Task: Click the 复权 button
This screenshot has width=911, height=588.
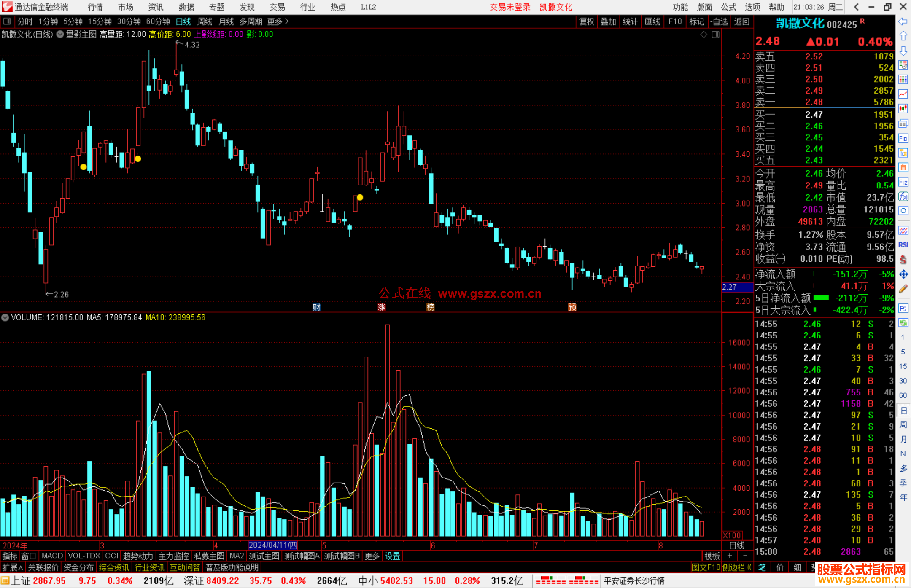Action: [x=586, y=21]
